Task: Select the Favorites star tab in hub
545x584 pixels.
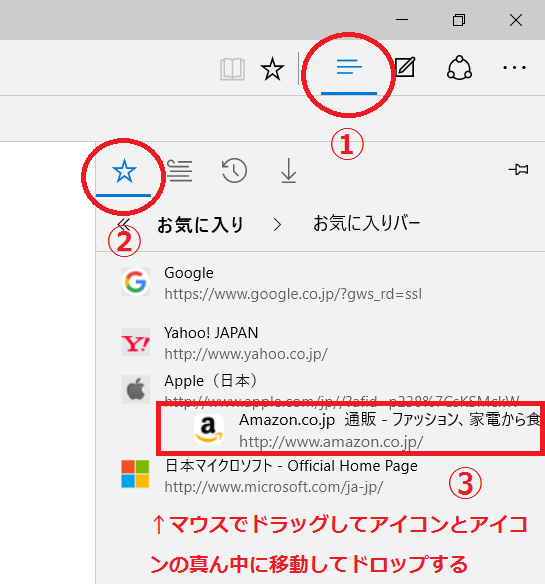Action: 124,171
